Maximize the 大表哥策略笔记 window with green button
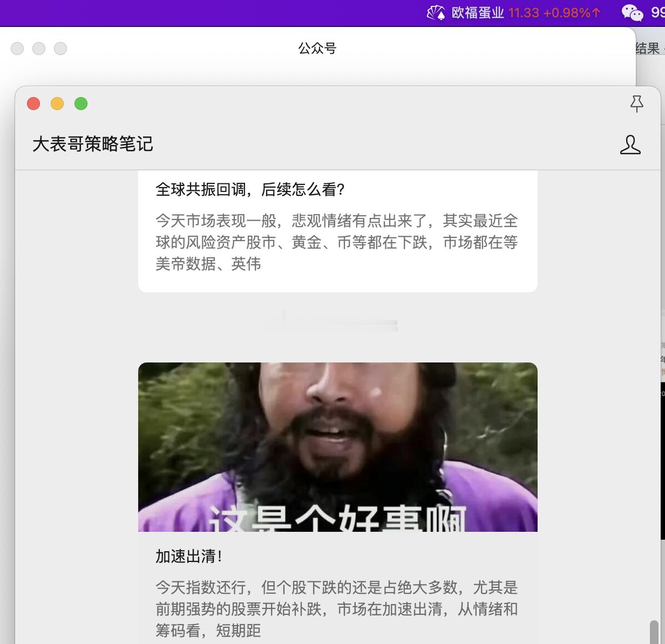The image size is (665, 644). 81,104
